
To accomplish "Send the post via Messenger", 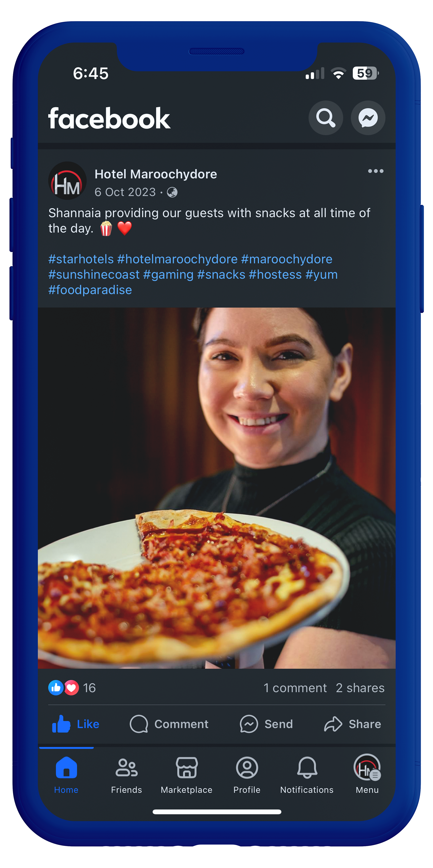I will [266, 724].
